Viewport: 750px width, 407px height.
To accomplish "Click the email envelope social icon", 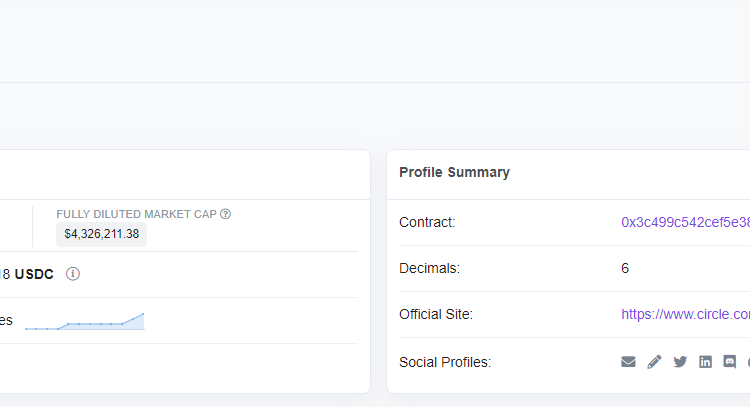I will pos(628,362).
